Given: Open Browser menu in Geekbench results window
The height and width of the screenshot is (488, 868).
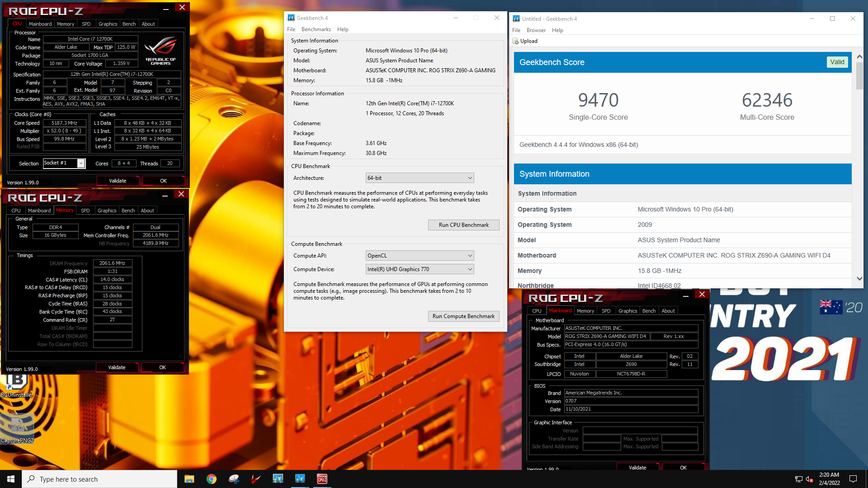Looking at the screenshot, I should 536,30.
